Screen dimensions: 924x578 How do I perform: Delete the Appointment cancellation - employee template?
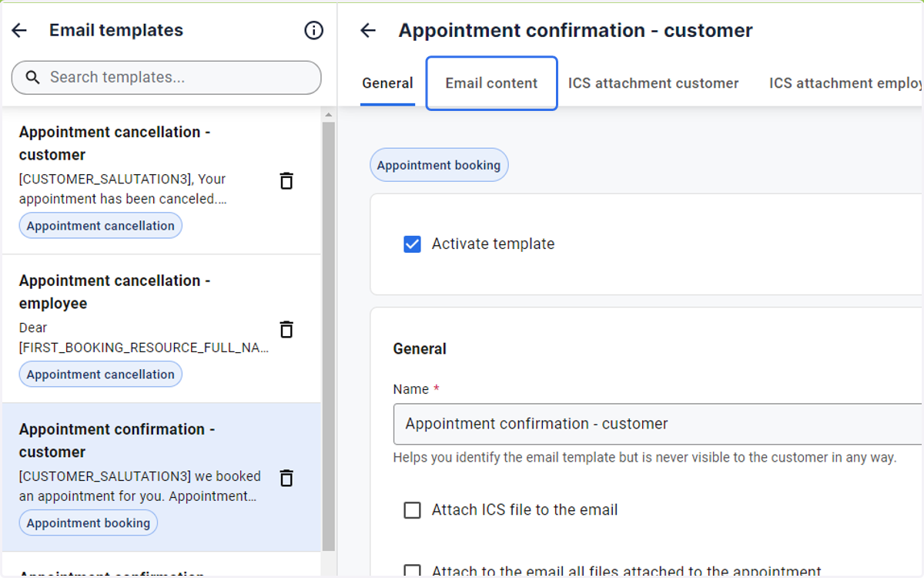coord(286,329)
